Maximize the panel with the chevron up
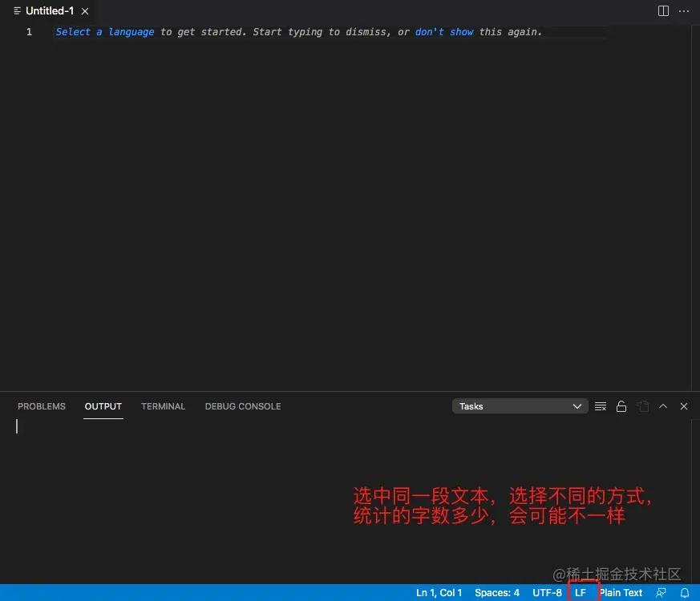This screenshot has width=700, height=601. point(663,406)
